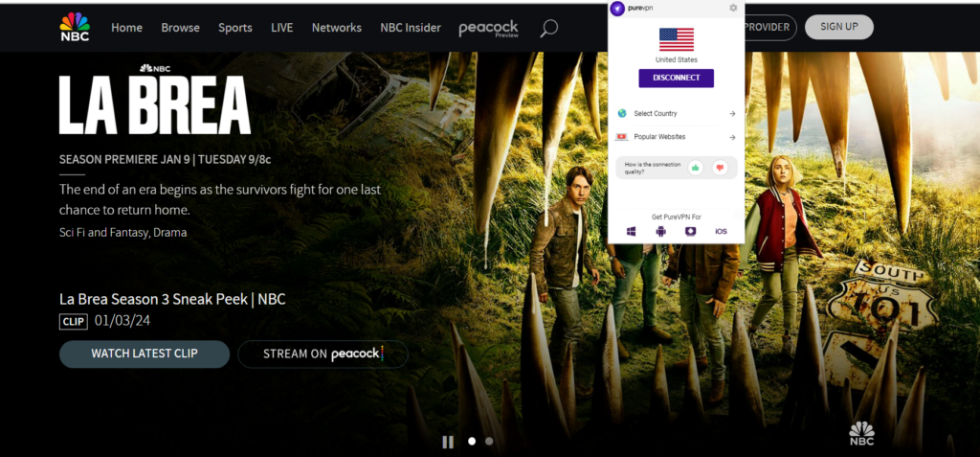Screen dimensions: 980x457
Task: Open the Browse menu
Action: [x=180, y=28]
